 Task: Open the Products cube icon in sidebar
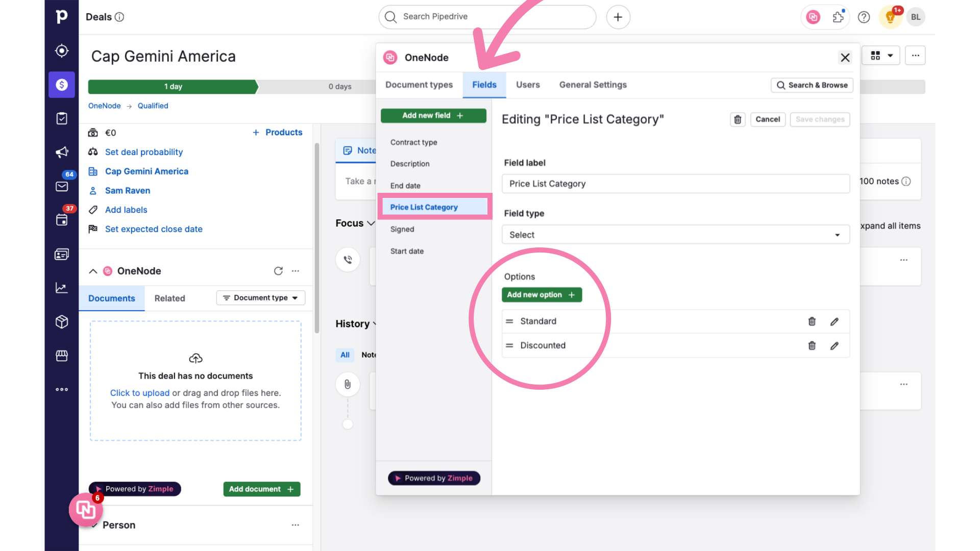pos(62,322)
